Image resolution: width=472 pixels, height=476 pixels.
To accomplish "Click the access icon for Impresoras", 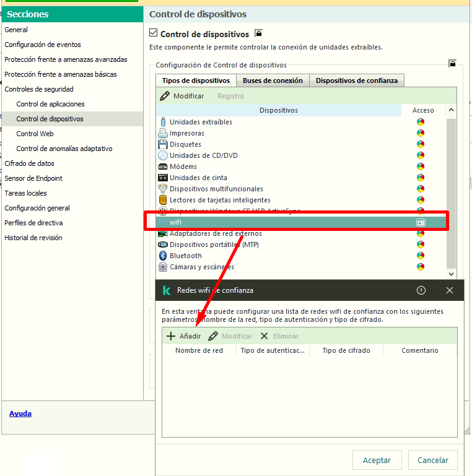I will coord(421,133).
